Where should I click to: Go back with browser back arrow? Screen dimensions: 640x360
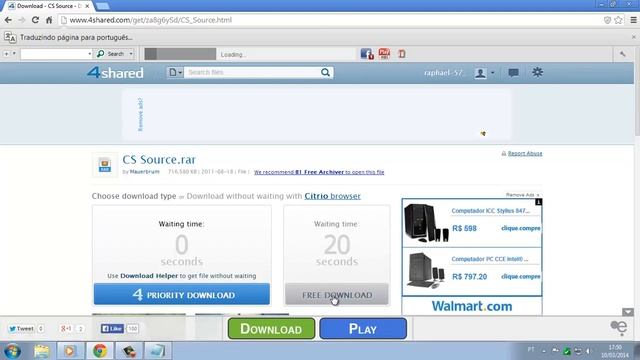(x=8, y=20)
